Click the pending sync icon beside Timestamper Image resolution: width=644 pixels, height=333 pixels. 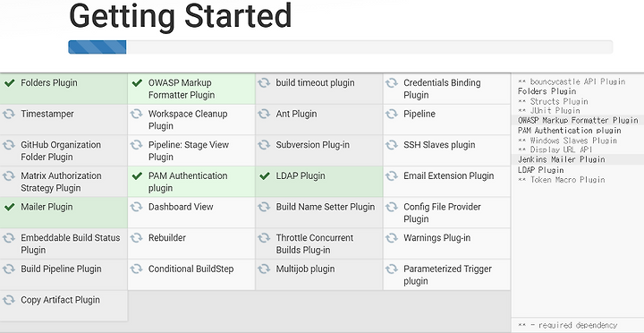pos(9,114)
